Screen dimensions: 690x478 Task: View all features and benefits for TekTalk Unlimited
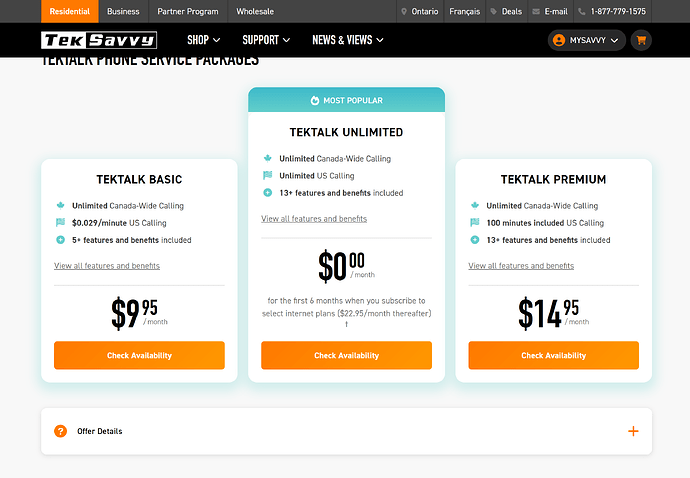pyautogui.click(x=314, y=219)
